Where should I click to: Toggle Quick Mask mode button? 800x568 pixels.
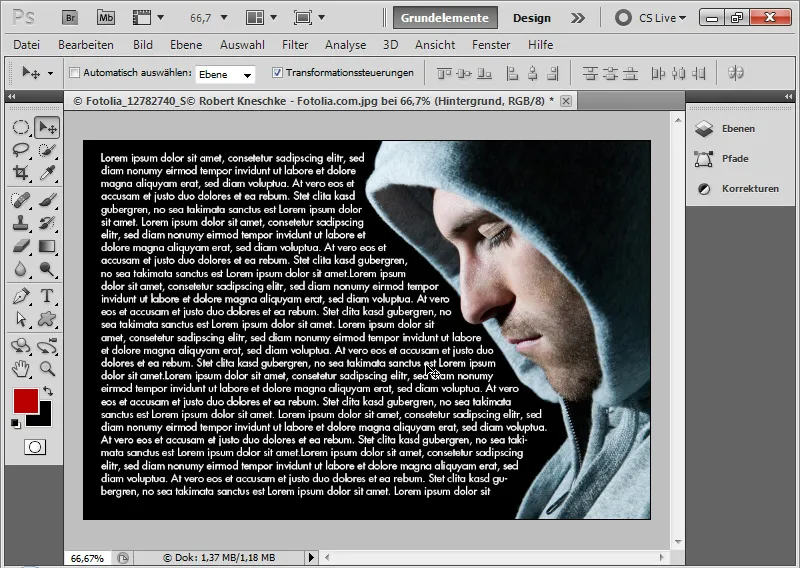(34, 447)
